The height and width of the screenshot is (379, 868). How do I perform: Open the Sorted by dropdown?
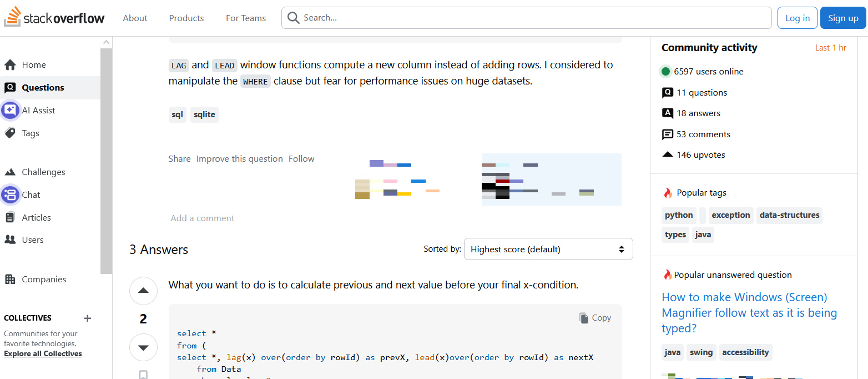tap(548, 249)
